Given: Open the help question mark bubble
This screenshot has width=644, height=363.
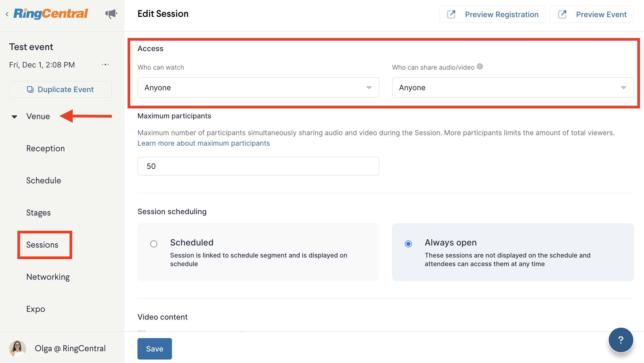Looking at the screenshot, I should tap(621, 340).
